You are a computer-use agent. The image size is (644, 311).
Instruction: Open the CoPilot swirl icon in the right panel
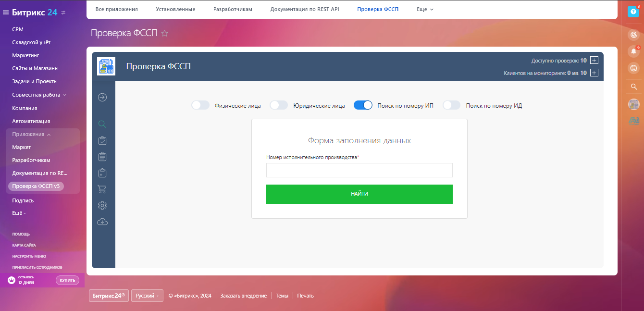[634, 35]
